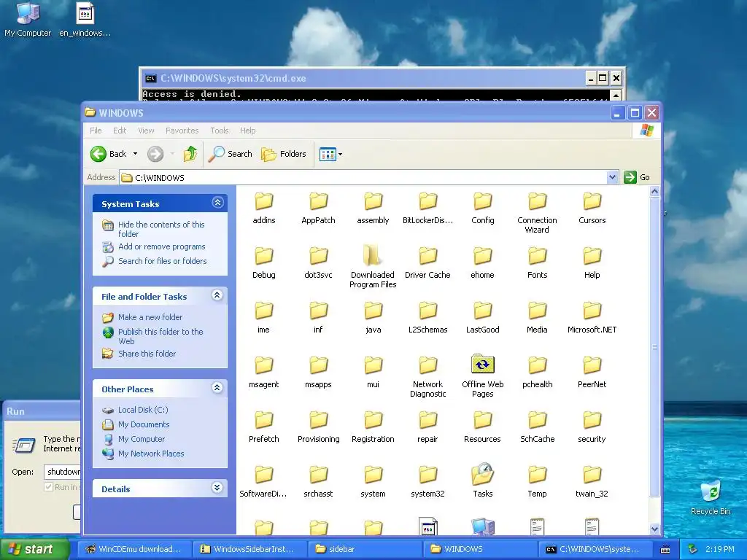The height and width of the screenshot is (560, 747).
Task: Switch to sidebar folder taskbar button
Action: coord(365,549)
